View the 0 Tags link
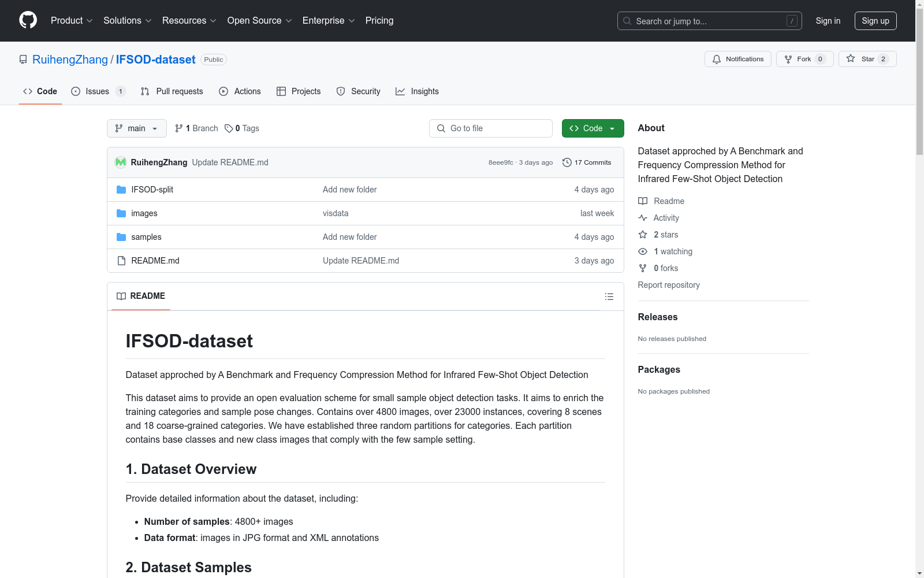The image size is (924, 578). click(242, 128)
